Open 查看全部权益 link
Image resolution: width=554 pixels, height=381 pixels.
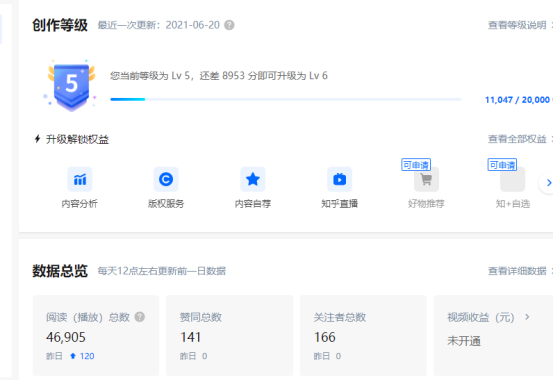click(517, 139)
